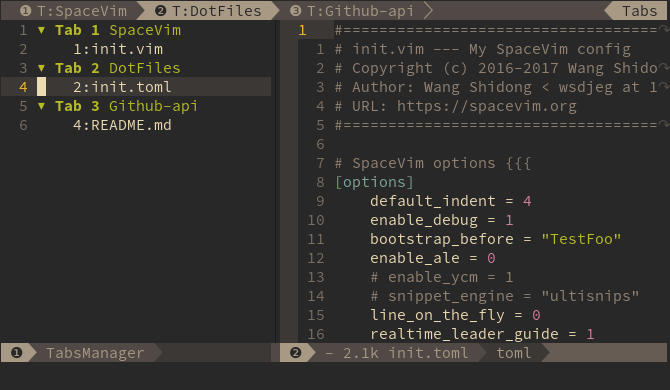Click Tab 2 DotFiles heading
The image size is (670, 390).
(x=118, y=68)
